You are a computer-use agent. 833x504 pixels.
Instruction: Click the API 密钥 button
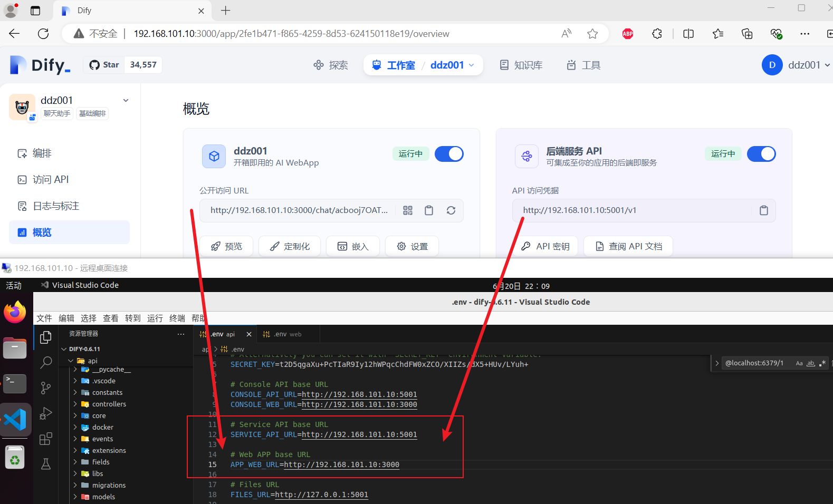click(545, 246)
